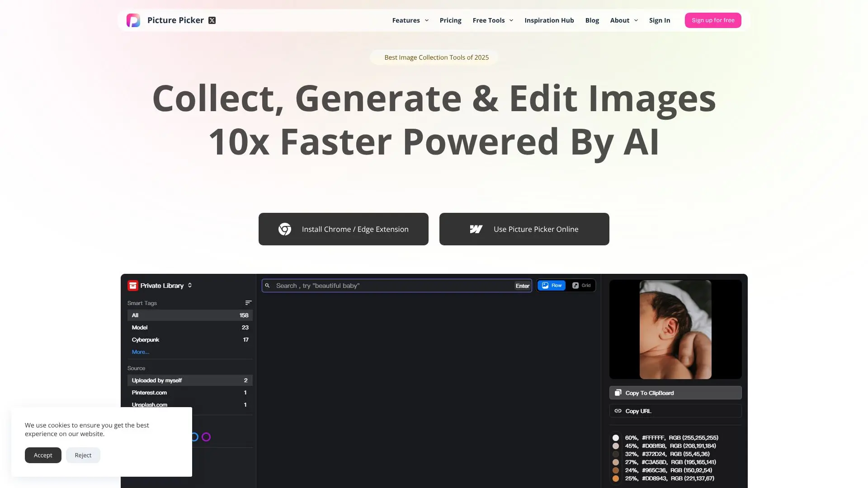
Task: Click the #372D24 dark color swatch
Action: [616, 454]
